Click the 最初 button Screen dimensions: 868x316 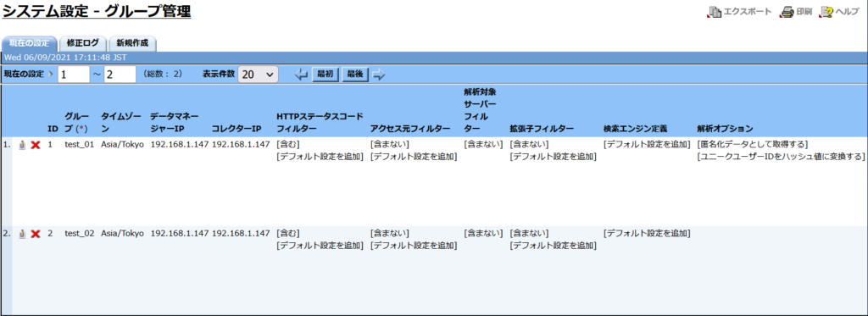tap(326, 75)
